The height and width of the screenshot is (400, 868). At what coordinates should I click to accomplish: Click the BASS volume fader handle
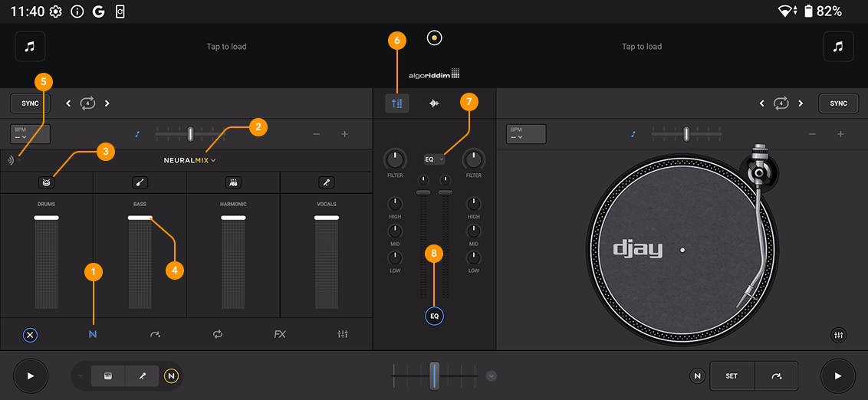coord(140,218)
